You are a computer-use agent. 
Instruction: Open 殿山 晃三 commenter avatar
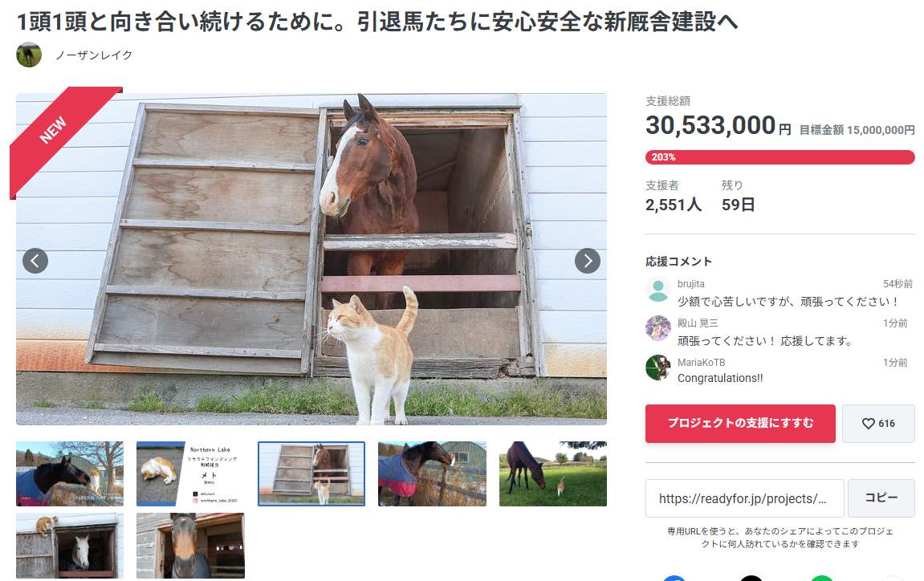[658, 328]
